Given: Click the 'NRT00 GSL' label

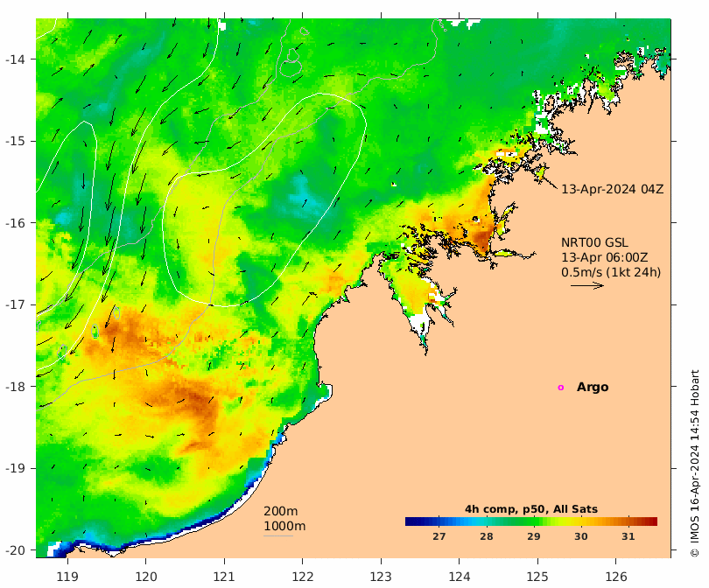Looking at the screenshot, I should click(594, 242).
